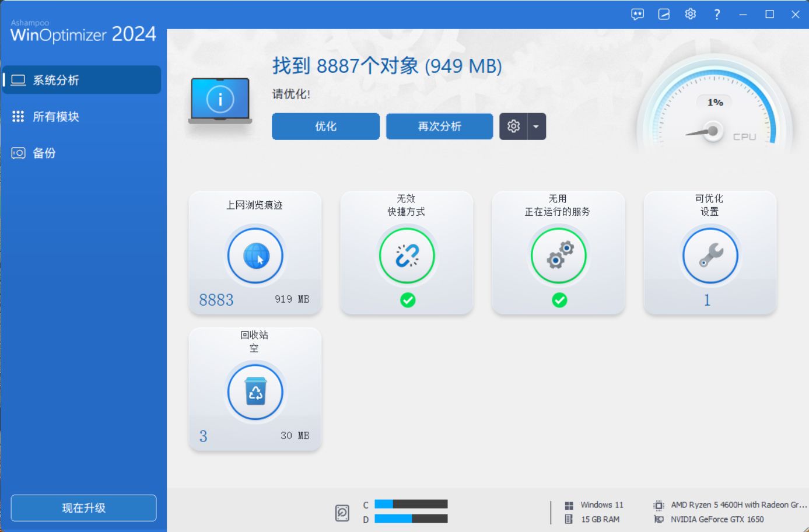Click the 再次分析 button
809x532 pixels.
[439, 127]
